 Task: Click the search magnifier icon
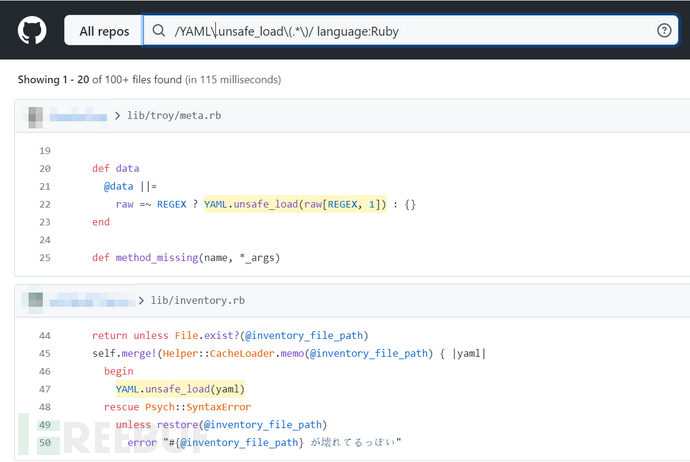158,30
